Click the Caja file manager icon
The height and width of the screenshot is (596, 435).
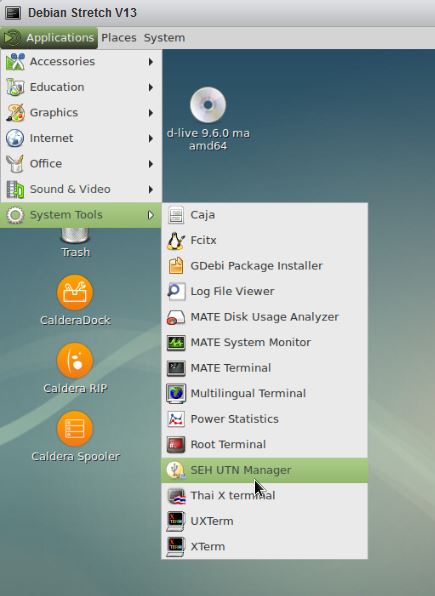pyautogui.click(x=176, y=215)
